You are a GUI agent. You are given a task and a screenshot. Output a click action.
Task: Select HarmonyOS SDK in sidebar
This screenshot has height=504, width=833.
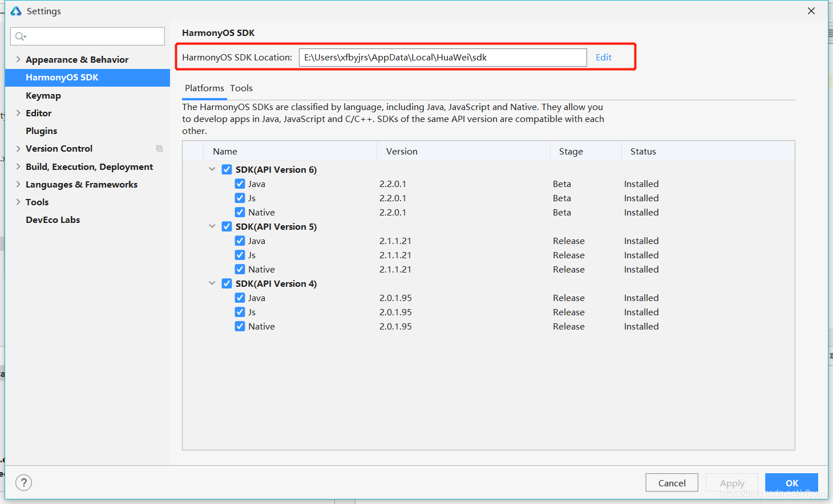(87, 78)
